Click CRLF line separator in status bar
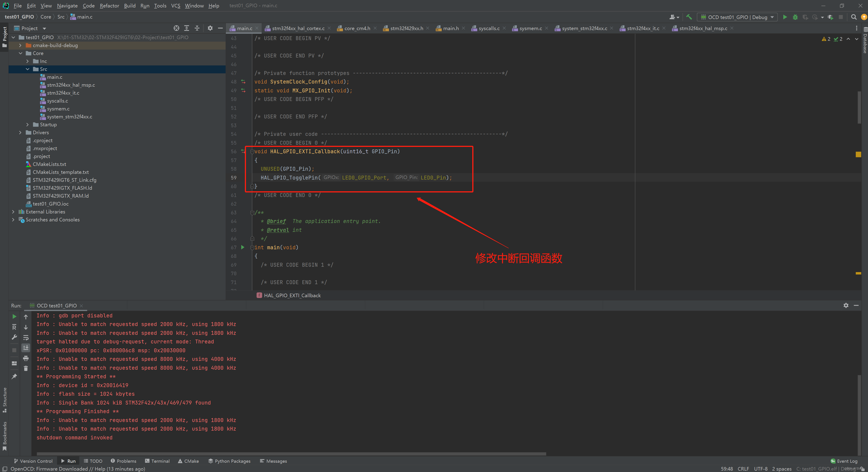This screenshot has height=472, width=868. point(743,469)
